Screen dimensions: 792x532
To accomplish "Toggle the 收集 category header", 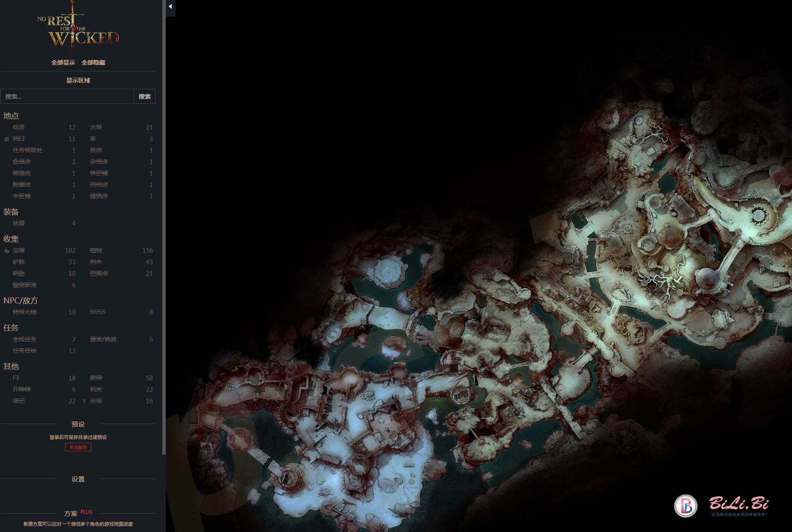I will pyautogui.click(x=11, y=239).
